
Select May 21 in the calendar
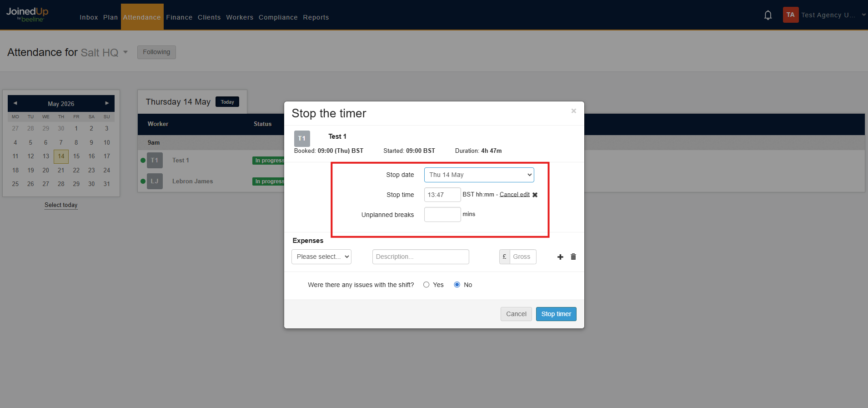click(61, 170)
